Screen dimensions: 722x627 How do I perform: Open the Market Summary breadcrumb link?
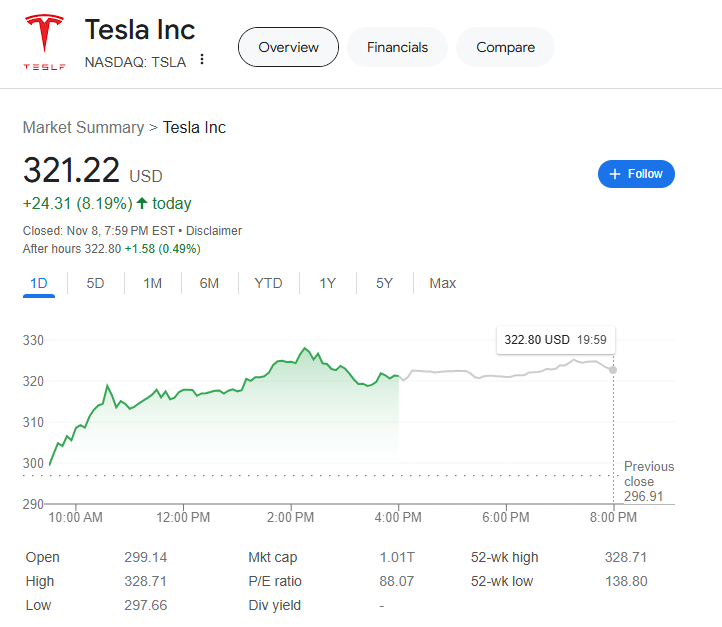pyautogui.click(x=83, y=127)
